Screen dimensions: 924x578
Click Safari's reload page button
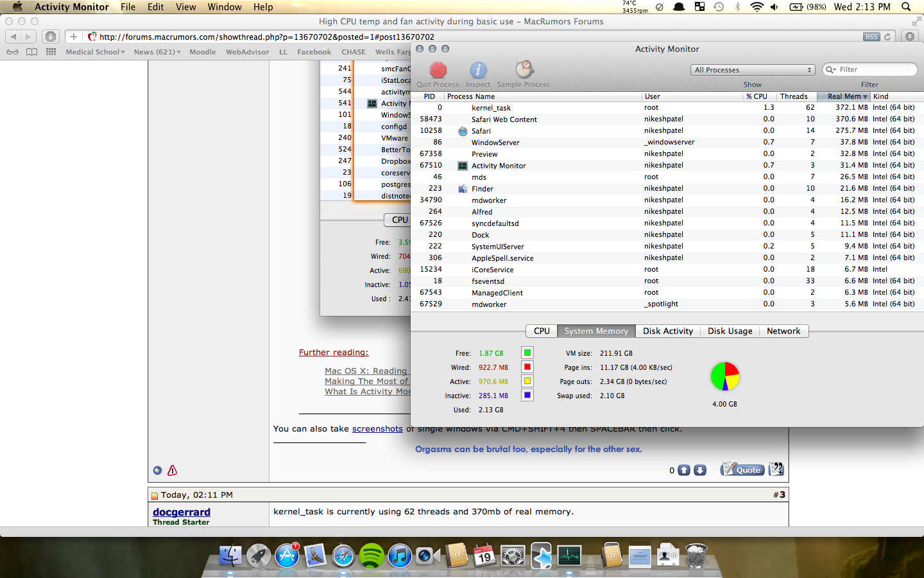tap(887, 37)
